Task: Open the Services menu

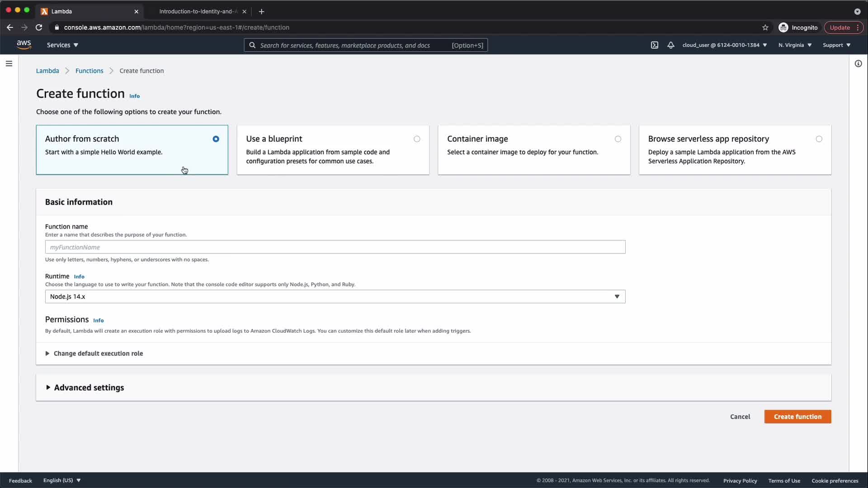Action: 62,45
